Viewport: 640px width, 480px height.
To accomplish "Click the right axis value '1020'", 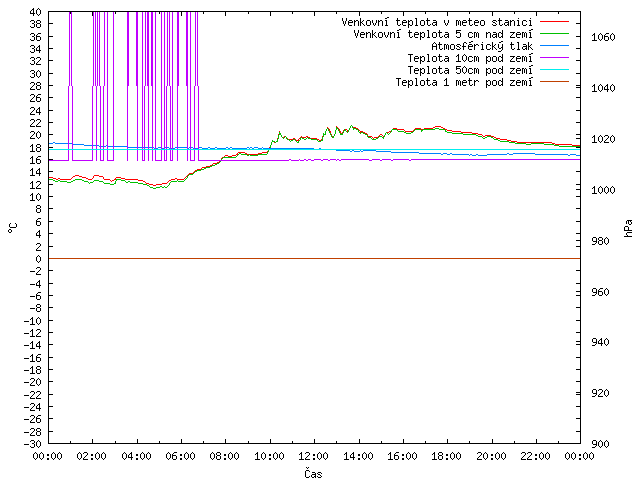I will click(603, 139).
